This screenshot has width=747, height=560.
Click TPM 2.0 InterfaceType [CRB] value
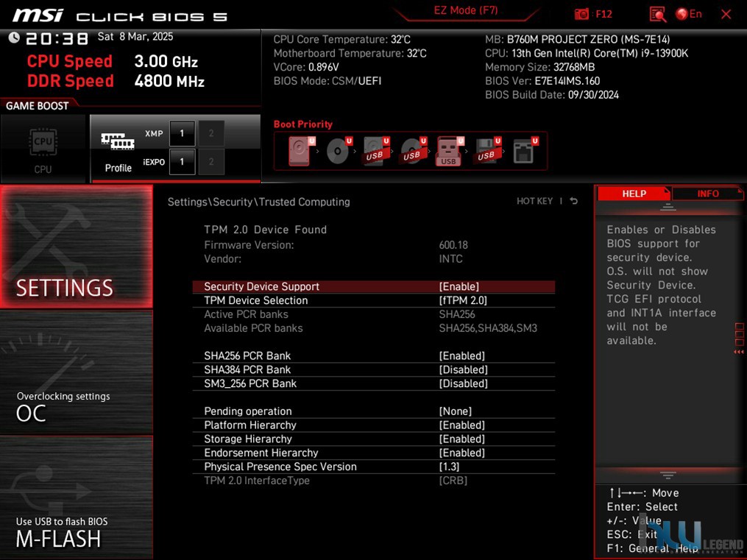(453, 481)
